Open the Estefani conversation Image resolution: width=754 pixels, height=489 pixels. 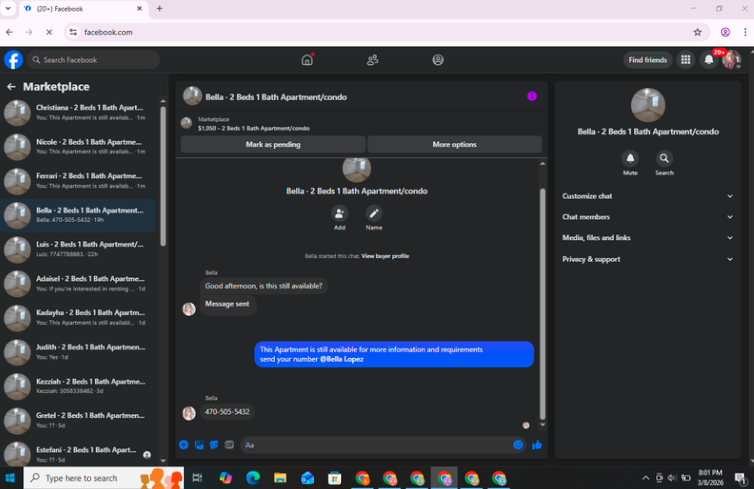79,454
